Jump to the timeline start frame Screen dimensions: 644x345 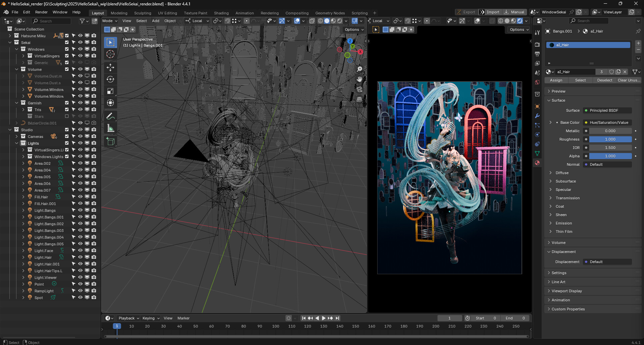tap(304, 318)
